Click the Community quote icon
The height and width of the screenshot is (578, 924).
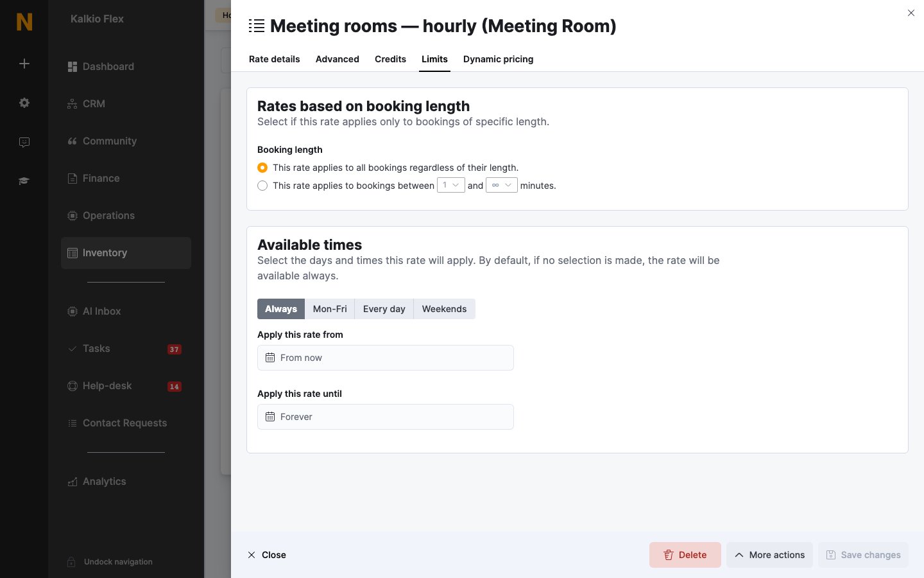pyautogui.click(x=73, y=141)
